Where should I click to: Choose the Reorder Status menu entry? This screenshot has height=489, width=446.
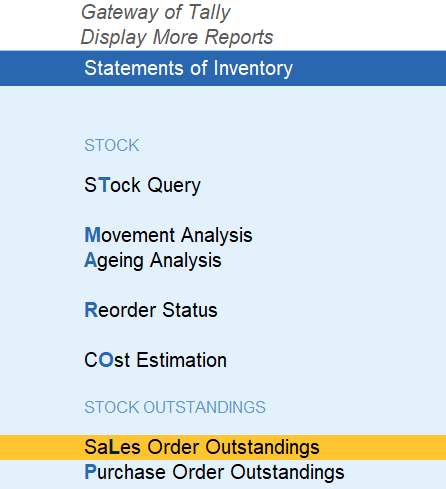tap(151, 310)
